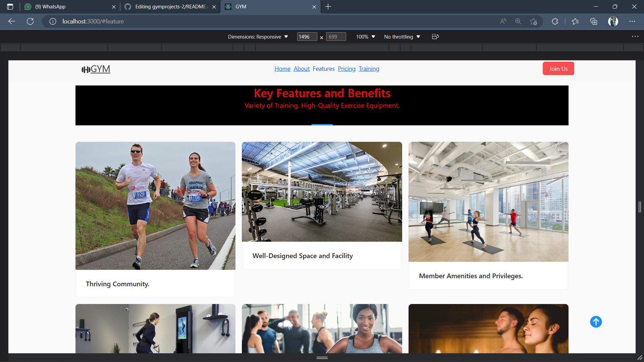Open the zoom magnifier in the address bar

518,21
